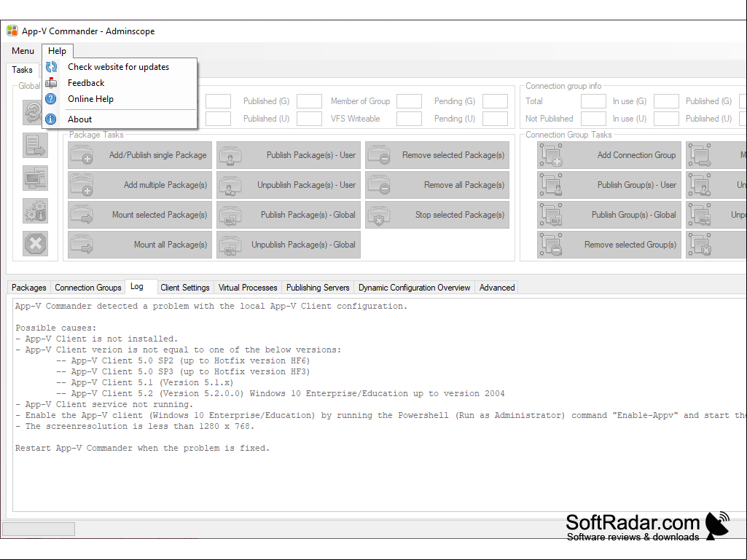Click Publish Package(s) - Global button
747x560 pixels.
pyautogui.click(x=288, y=215)
